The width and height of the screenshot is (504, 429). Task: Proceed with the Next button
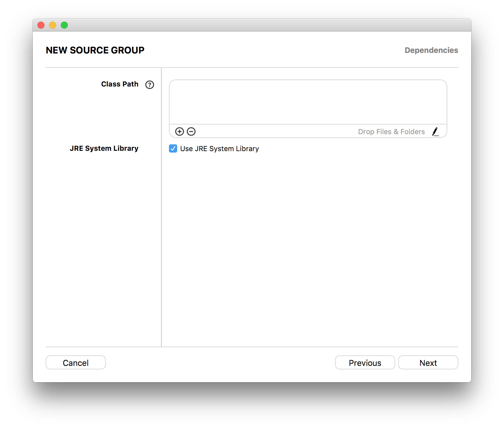tap(428, 363)
